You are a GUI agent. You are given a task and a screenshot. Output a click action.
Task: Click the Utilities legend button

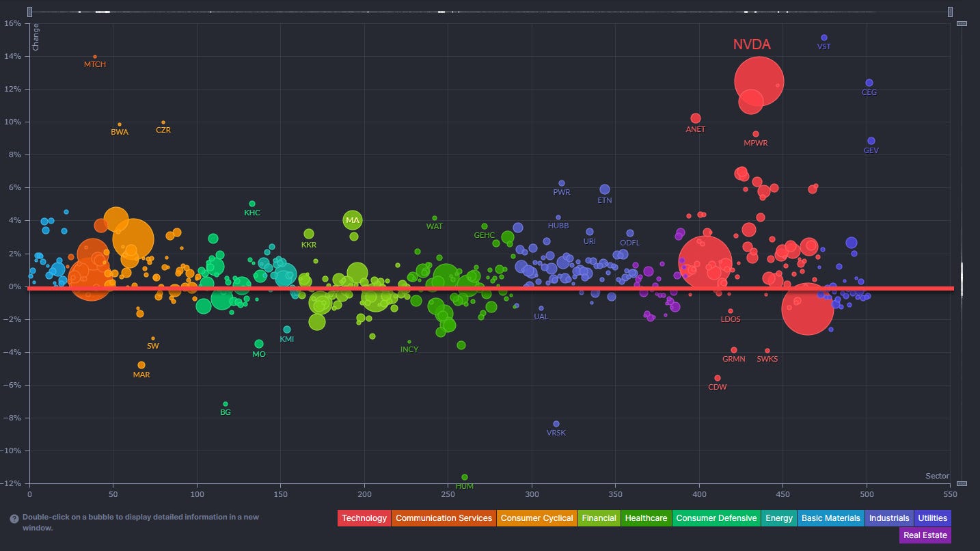pos(932,518)
